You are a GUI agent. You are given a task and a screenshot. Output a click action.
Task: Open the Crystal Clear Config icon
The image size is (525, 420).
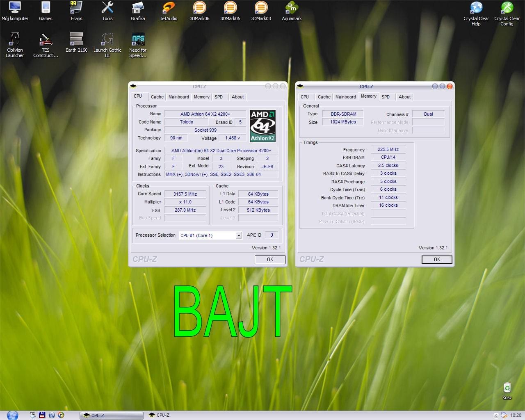507,14
